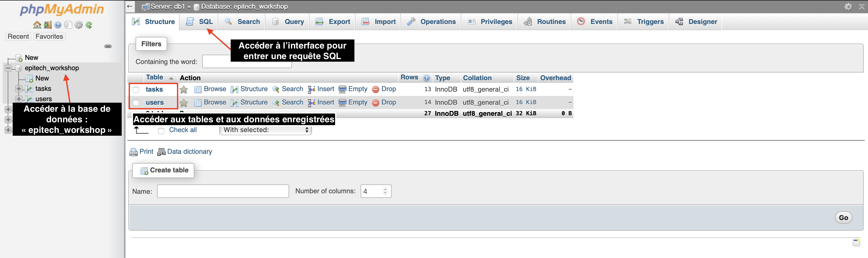Click Browse link for users table

[215, 102]
